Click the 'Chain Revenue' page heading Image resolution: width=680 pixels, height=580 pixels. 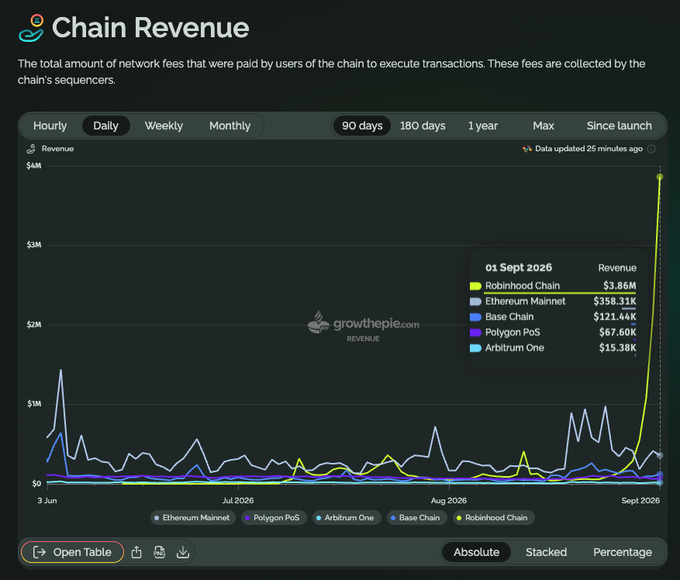pyautogui.click(x=150, y=28)
